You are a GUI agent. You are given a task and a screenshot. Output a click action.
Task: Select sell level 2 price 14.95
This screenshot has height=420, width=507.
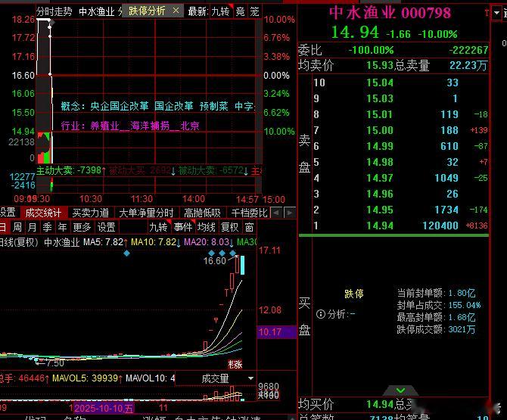pyautogui.click(x=380, y=210)
